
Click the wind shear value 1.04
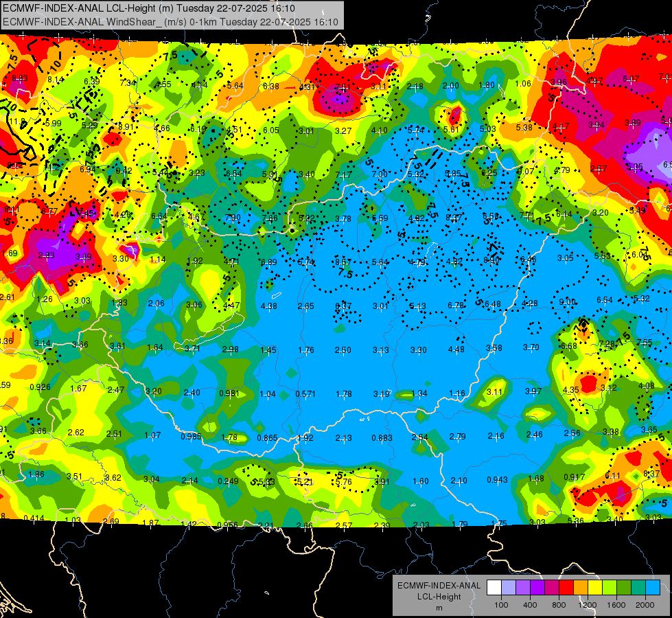(x=268, y=394)
